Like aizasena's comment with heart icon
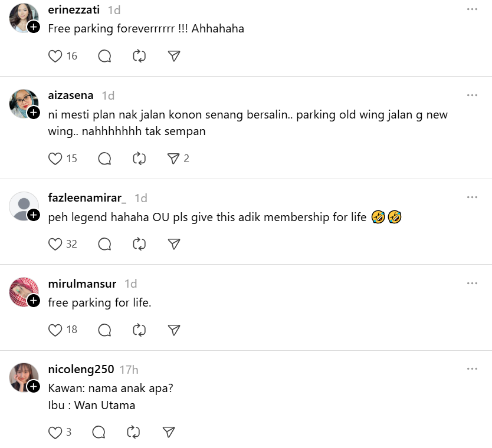 click(x=55, y=159)
